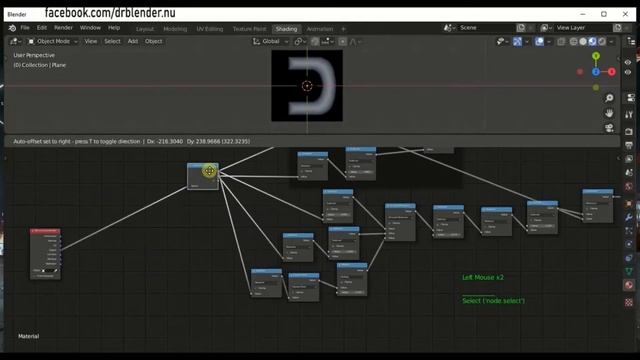The height and width of the screenshot is (360, 640).
Task: Select rendered viewport shading
Action: tap(602, 41)
